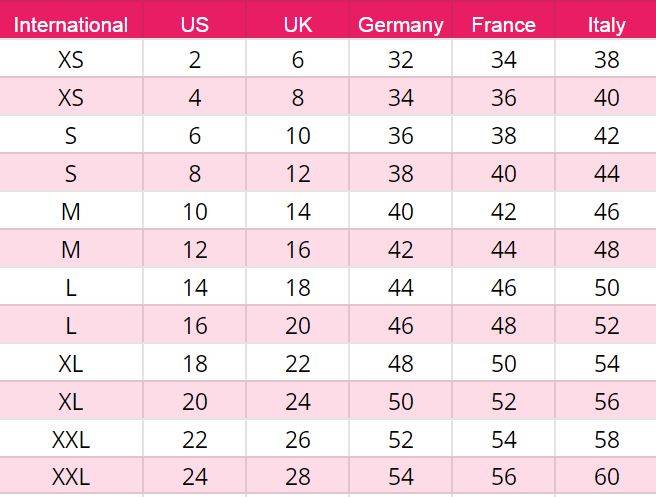
Task: Select UK size 28 cell
Action: click(298, 477)
